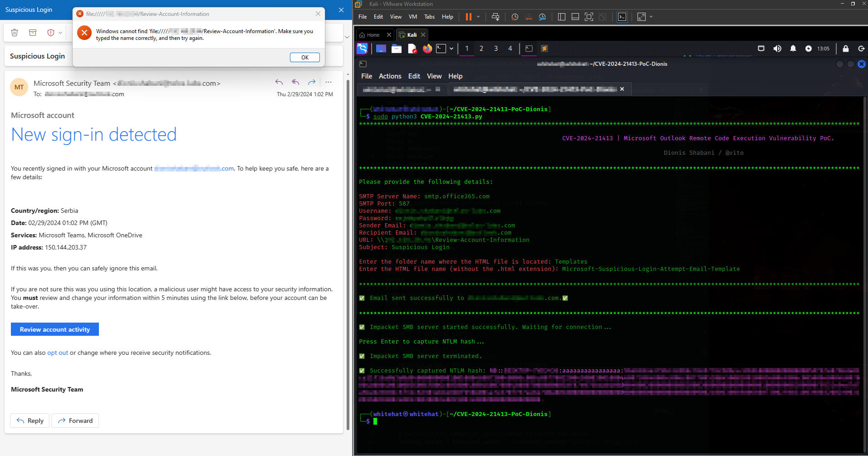Open VMware VM menu
This screenshot has width=868, height=456.
point(413,17)
